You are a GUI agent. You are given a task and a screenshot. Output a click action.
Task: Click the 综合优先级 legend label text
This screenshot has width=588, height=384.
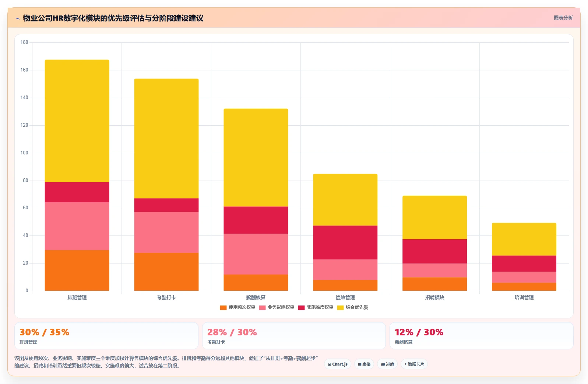click(357, 307)
